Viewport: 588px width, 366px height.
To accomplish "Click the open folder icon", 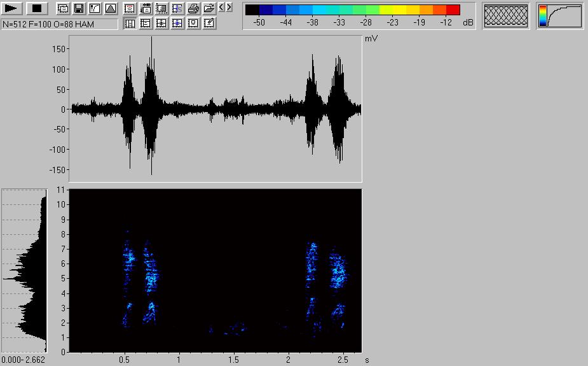I will [209, 8].
